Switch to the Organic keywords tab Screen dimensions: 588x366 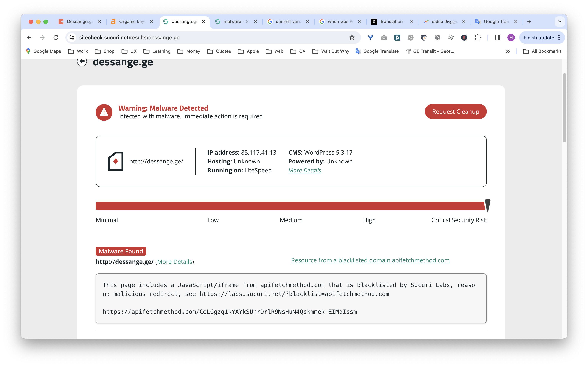tap(132, 22)
